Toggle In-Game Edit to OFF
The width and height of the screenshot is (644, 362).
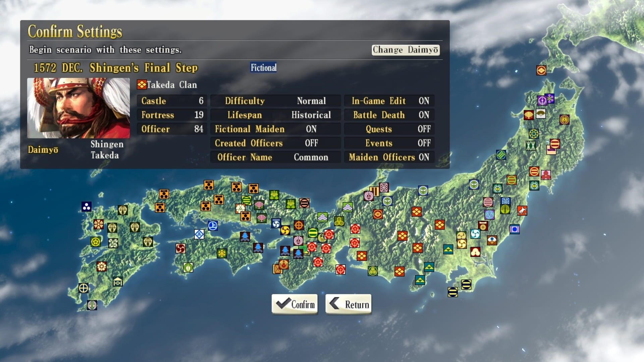point(389,101)
